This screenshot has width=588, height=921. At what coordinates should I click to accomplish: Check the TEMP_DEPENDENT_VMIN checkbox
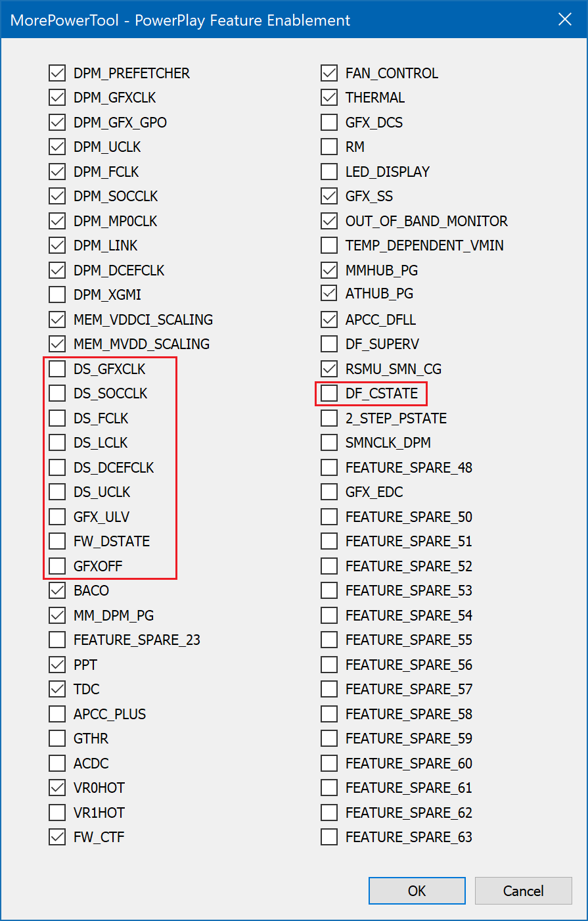coord(329,245)
